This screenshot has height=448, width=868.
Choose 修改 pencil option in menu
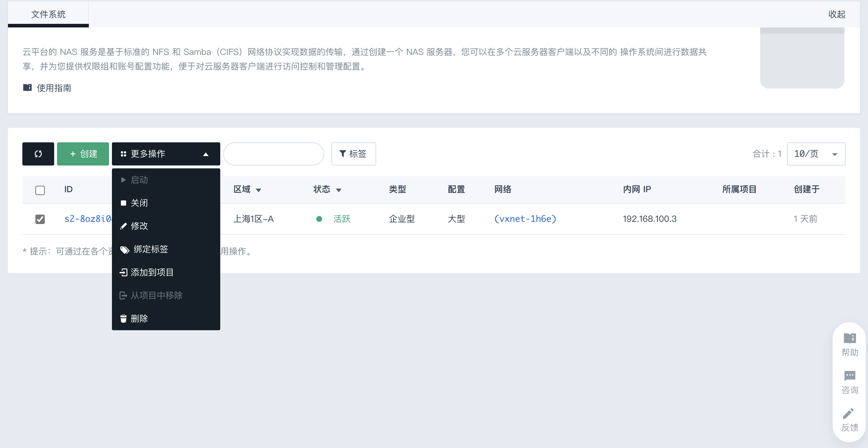tap(139, 226)
